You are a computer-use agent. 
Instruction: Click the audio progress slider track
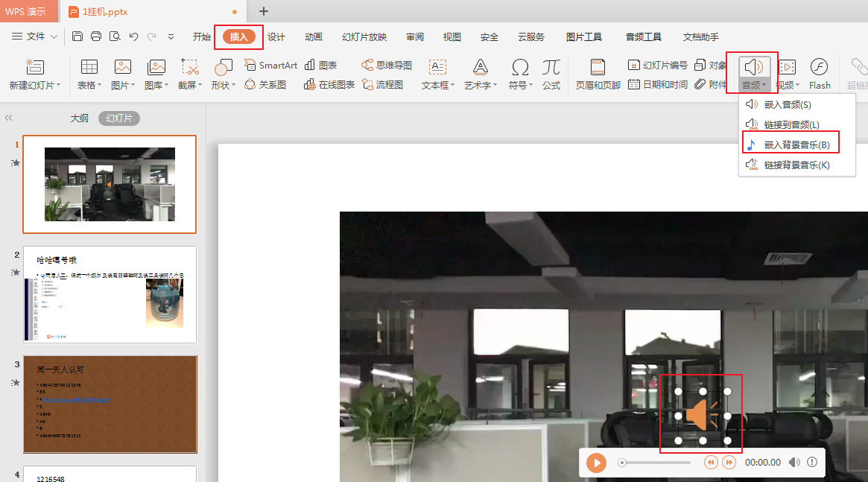656,463
